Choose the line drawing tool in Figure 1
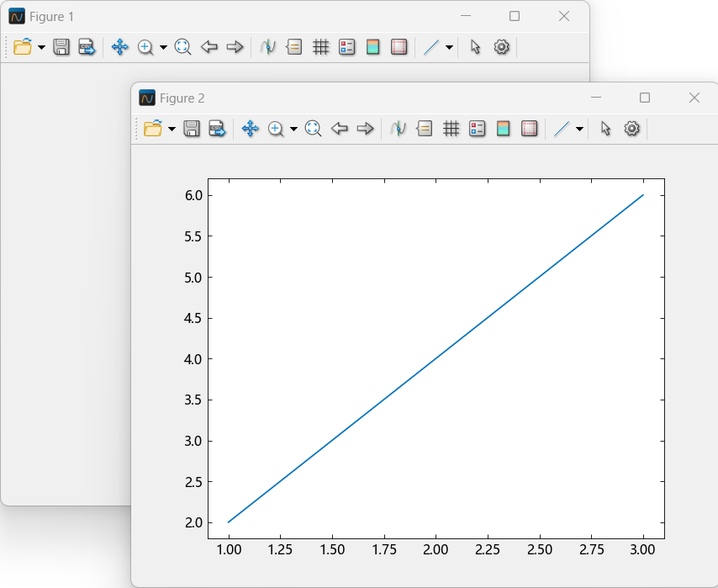 [431, 47]
